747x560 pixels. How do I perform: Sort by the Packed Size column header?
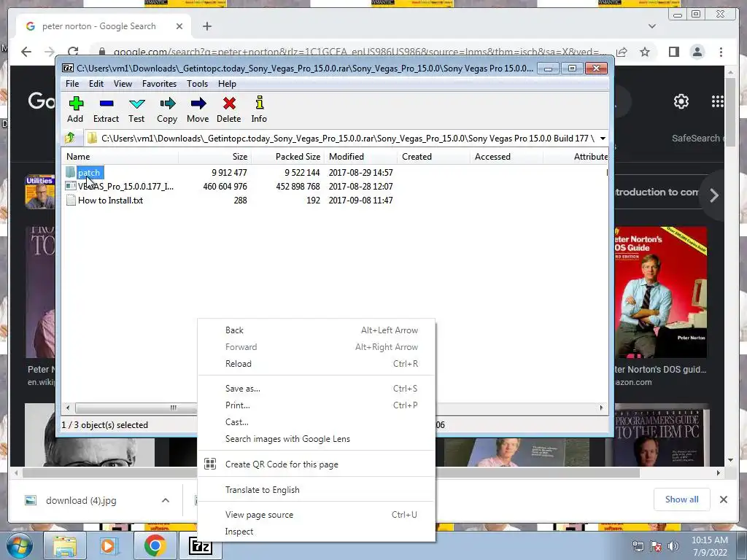point(287,157)
